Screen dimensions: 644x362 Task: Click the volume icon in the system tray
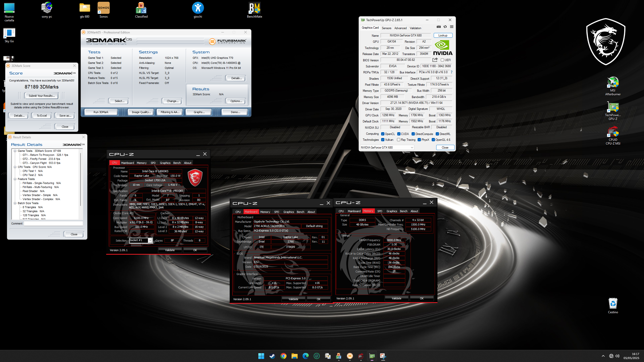pos(617,356)
